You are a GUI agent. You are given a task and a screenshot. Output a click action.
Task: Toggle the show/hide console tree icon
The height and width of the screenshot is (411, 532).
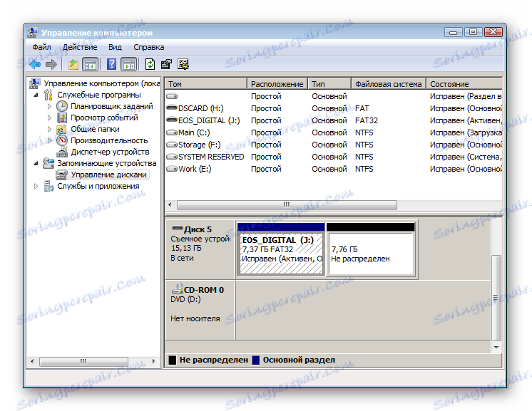pos(91,64)
